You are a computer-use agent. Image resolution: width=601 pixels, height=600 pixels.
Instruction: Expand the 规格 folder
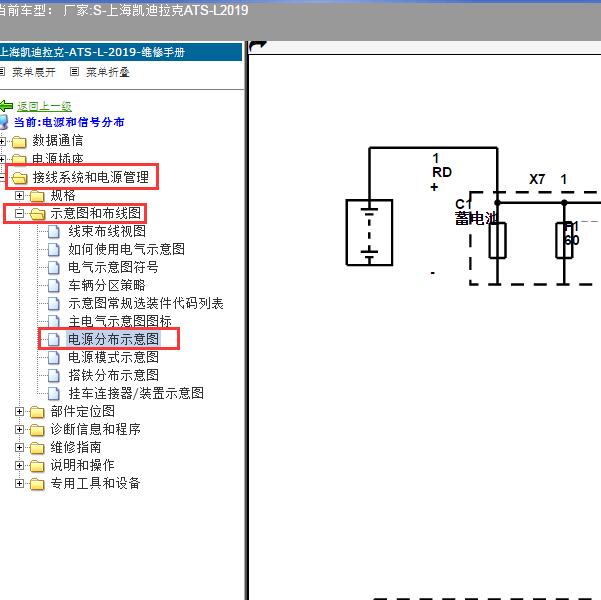point(19,196)
